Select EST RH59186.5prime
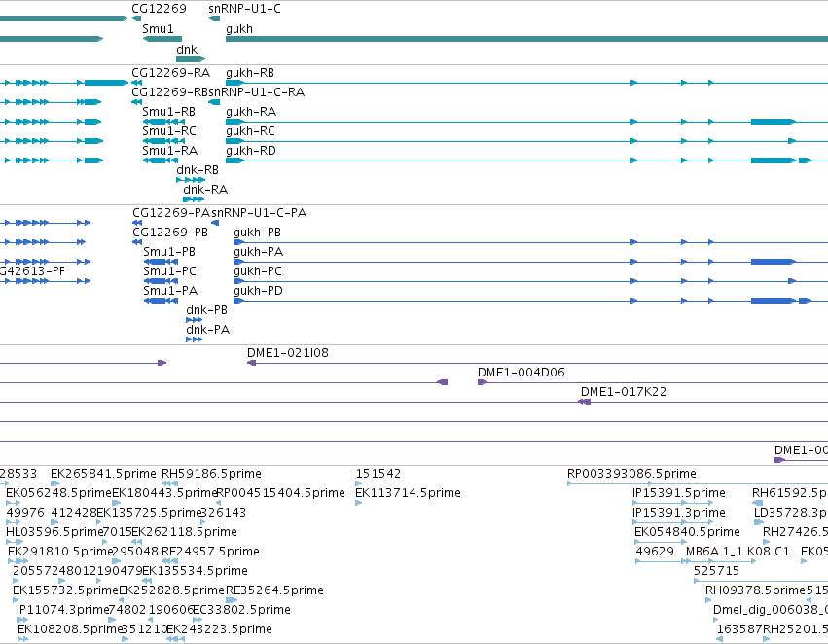 (x=211, y=474)
